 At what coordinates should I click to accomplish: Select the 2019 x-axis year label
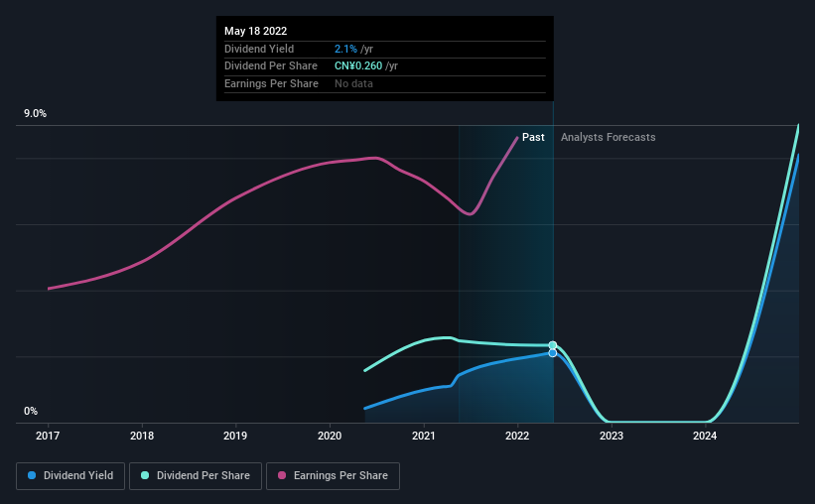(235, 436)
